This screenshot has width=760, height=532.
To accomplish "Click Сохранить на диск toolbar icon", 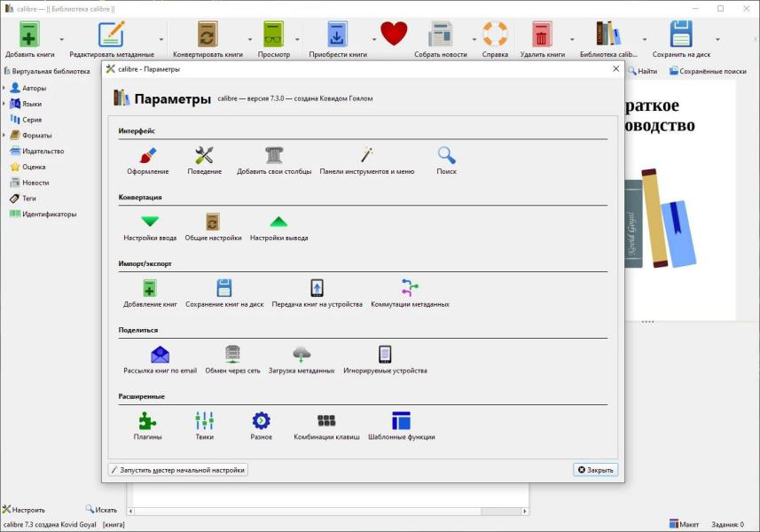I will [x=681, y=39].
